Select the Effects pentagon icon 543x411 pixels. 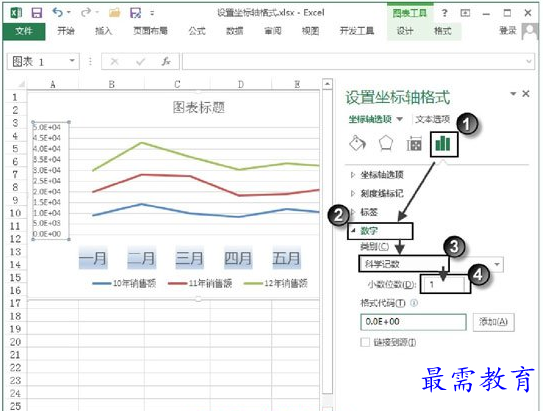385,143
